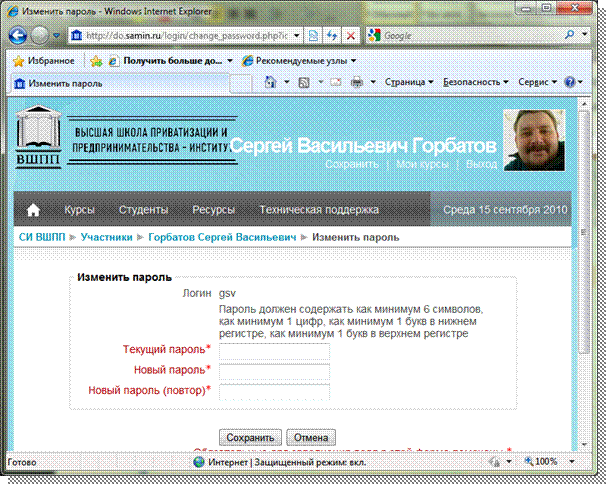Open Избранное favorites star button
This screenshot has height=484, width=606.
pyautogui.click(x=42, y=60)
